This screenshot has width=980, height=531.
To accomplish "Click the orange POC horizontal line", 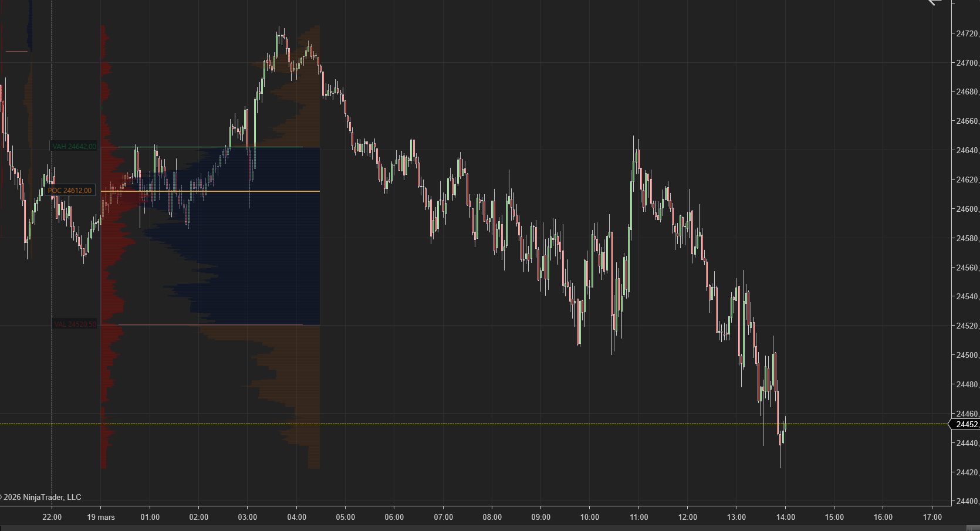I will tap(210, 191).
